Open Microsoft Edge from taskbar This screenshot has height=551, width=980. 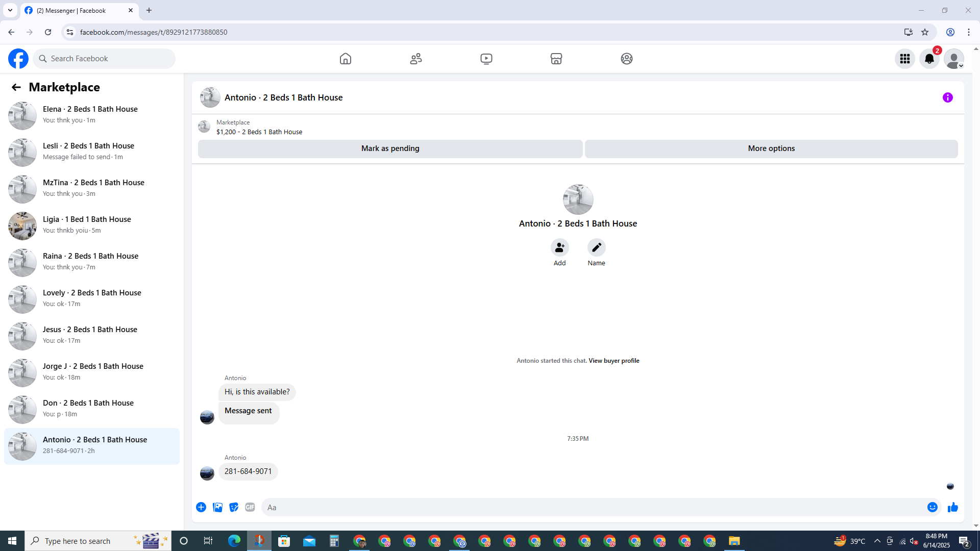coord(234,541)
